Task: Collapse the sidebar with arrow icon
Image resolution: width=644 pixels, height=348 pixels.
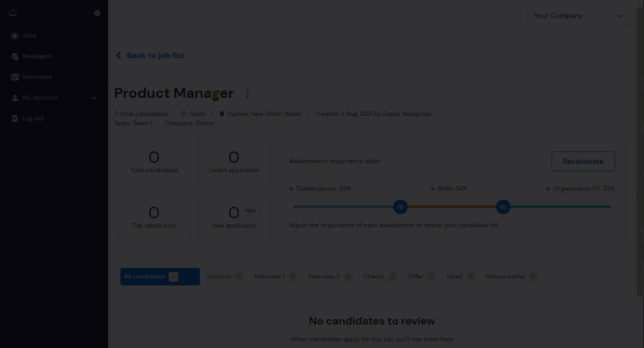Action: click(x=97, y=13)
